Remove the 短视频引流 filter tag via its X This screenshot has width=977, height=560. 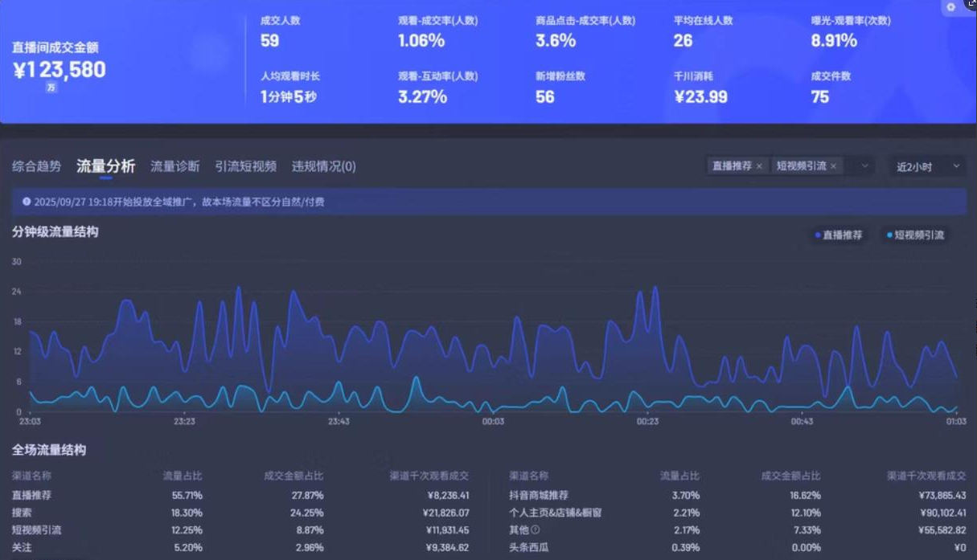click(833, 166)
